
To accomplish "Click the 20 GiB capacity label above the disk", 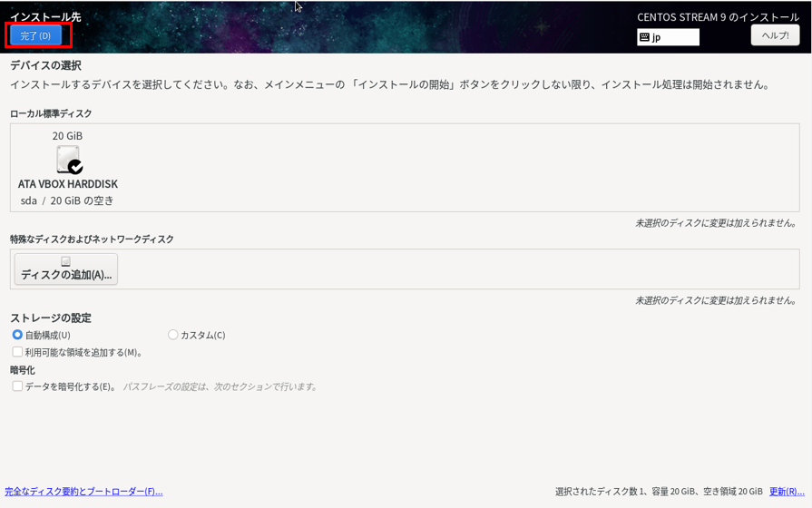I will (x=67, y=136).
